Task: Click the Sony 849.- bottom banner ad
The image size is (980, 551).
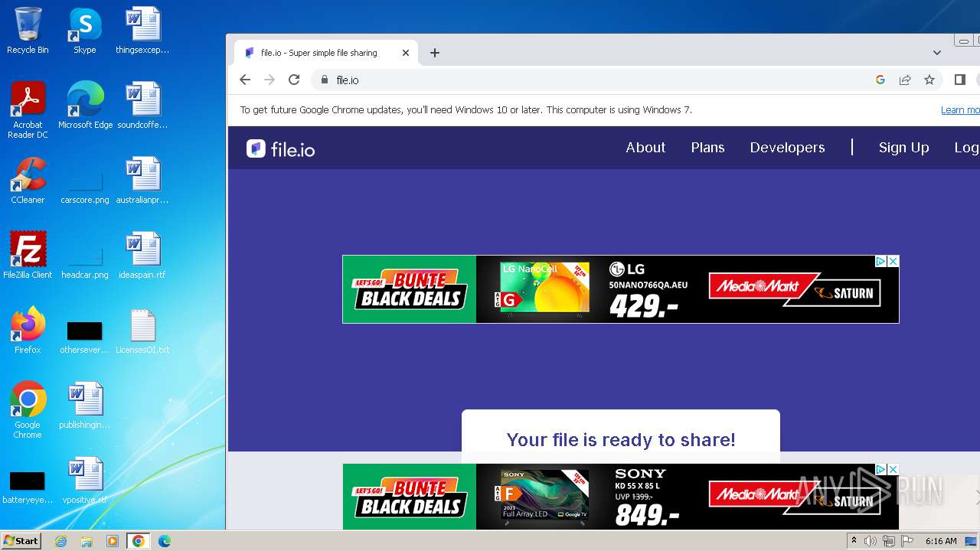Action: (620, 497)
